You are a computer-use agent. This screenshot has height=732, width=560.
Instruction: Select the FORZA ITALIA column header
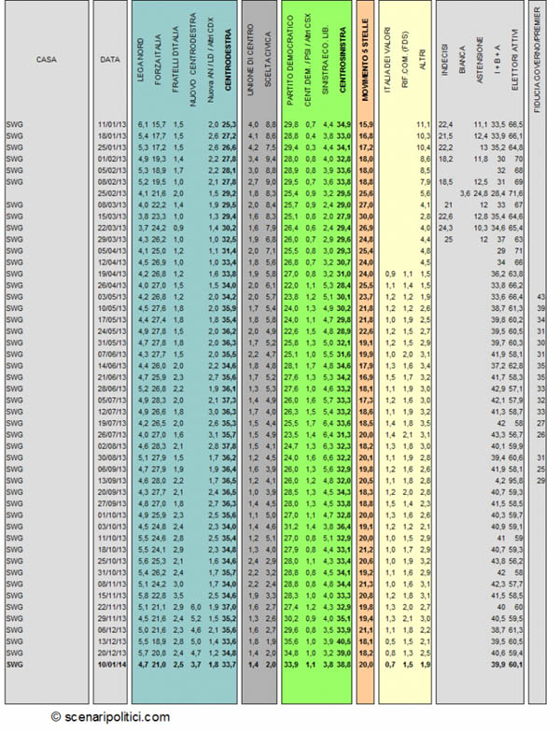pyautogui.click(x=158, y=60)
